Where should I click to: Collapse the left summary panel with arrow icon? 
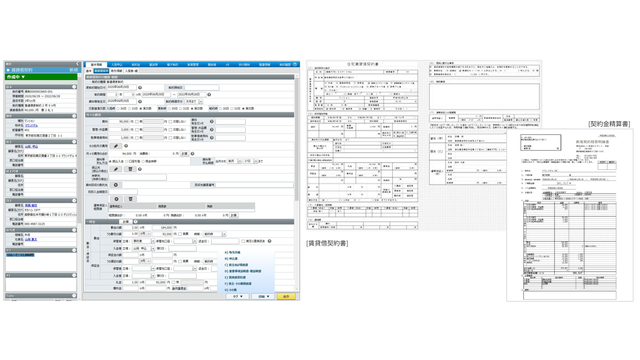(x=78, y=64)
